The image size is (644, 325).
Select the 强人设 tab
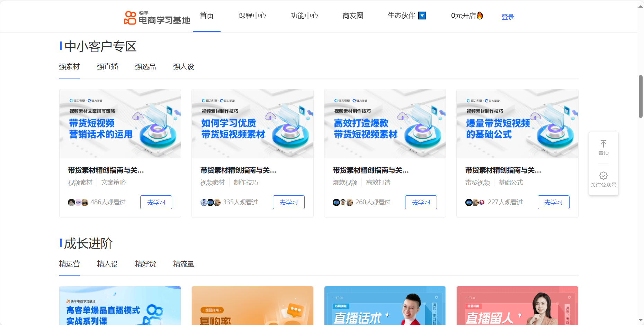click(x=184, y=67)
